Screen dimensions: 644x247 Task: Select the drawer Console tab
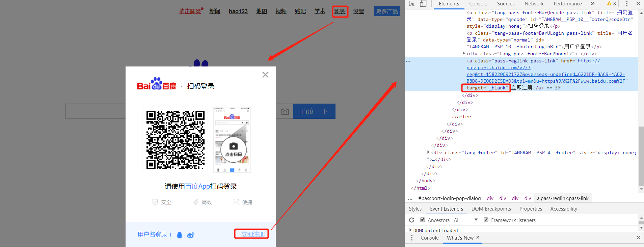pos(430,238)
